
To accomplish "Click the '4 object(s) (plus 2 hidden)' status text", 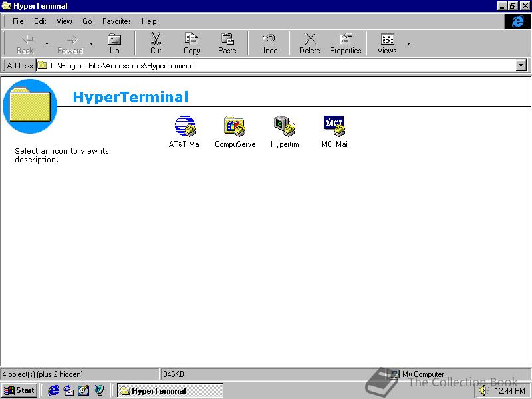I will point(43,374).
